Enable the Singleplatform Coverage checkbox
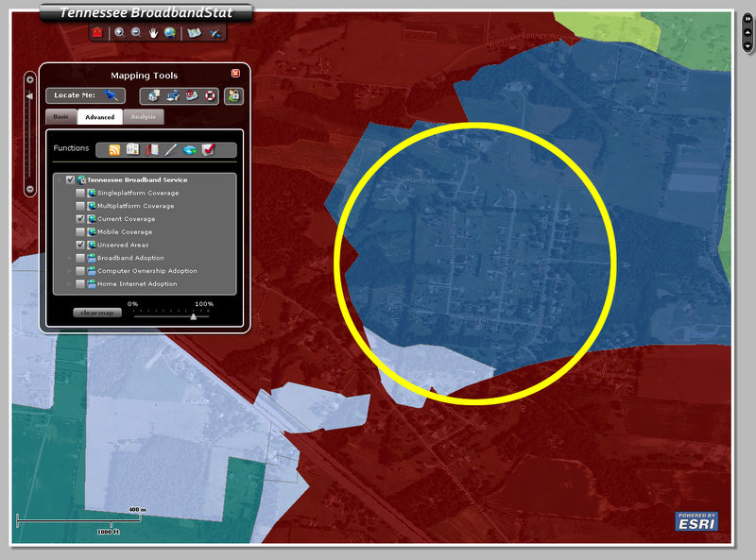The image size is (756, 560). 80,193
